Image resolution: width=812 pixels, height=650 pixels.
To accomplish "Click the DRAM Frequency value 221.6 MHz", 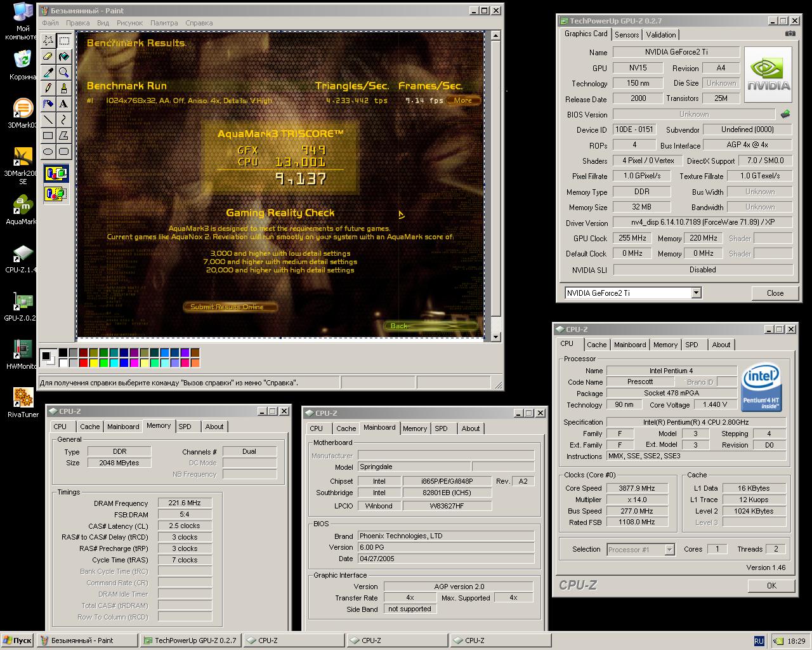I will [185, 503].
